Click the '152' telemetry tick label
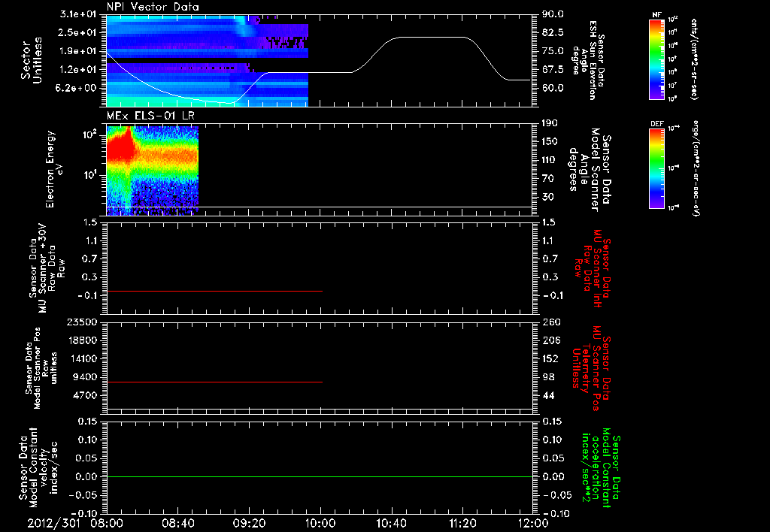Image resolution: width=770 pixels, height=532 pixels. pyautogui.click(x=550, y=358)
